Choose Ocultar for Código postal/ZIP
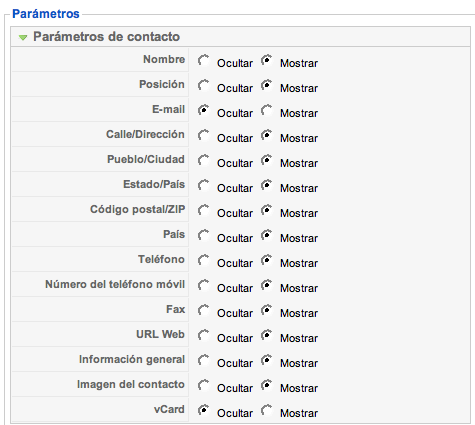The width and height of the screenshot is (475, 425). 203,210
